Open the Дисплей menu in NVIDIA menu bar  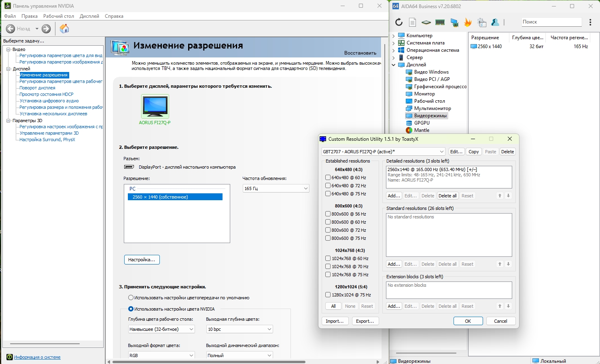coord(89,16)
